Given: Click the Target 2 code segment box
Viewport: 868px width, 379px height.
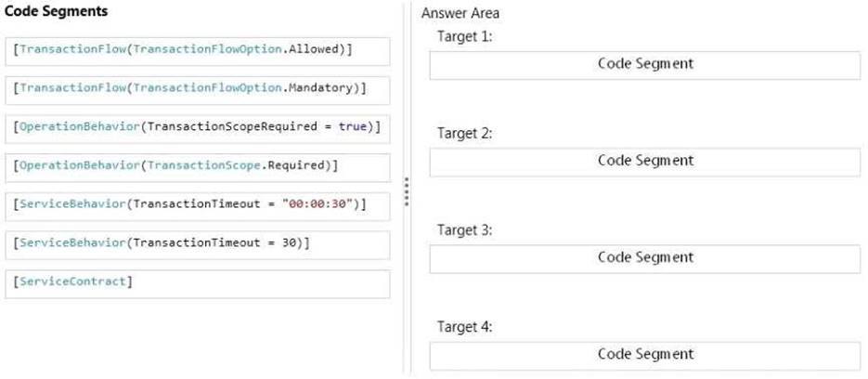Looking at the screenshot, I should (645, 163).
